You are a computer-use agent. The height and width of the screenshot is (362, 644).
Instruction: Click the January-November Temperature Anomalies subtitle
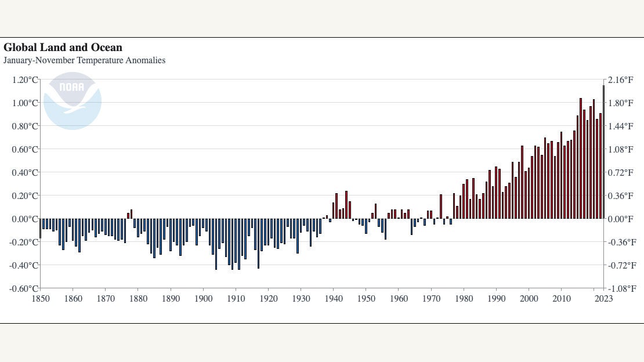pos(84,60)
